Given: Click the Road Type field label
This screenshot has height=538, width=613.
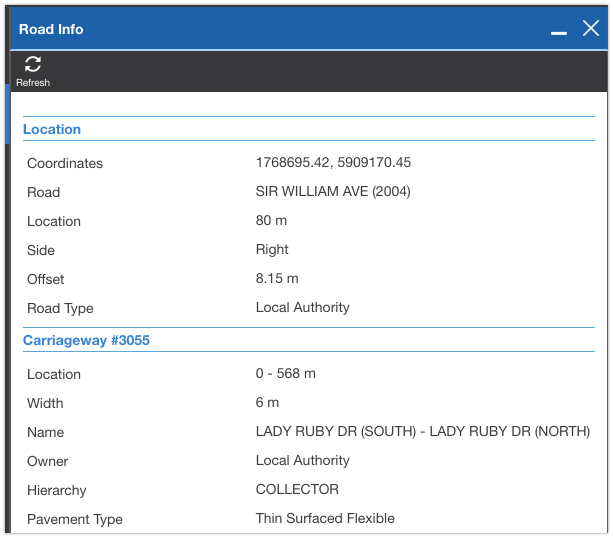Looking at the screenshot, I should pos(60,308).
